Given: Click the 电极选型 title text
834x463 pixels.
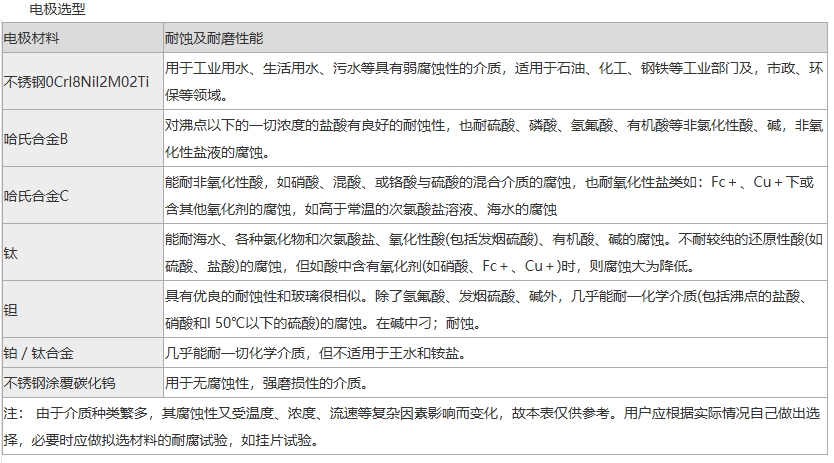Looking at the screenshot, I should [x=57, y=10].
